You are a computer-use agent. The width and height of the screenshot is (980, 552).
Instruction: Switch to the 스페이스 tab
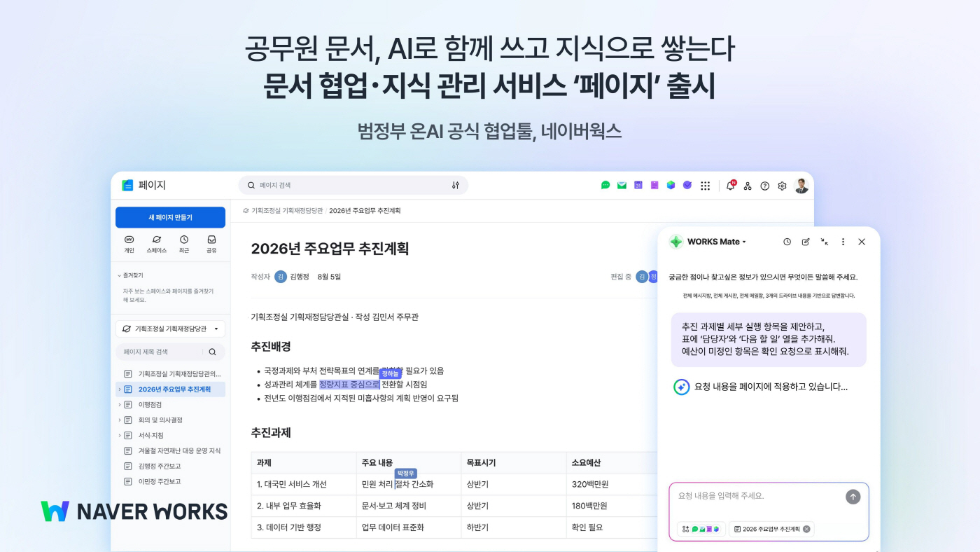coord(156,244)
